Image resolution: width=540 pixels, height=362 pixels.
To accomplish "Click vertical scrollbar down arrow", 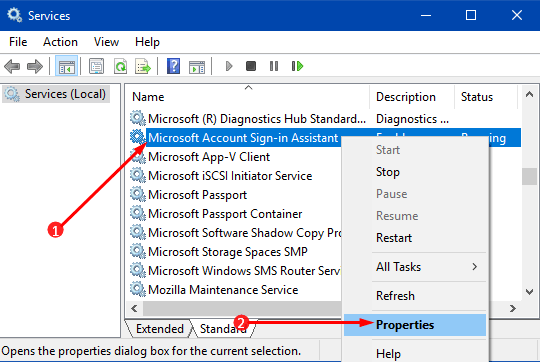I will tap(529, 292).
